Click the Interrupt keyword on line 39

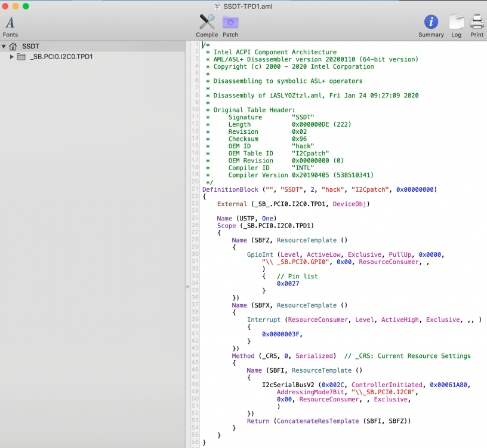click(264, 320)
